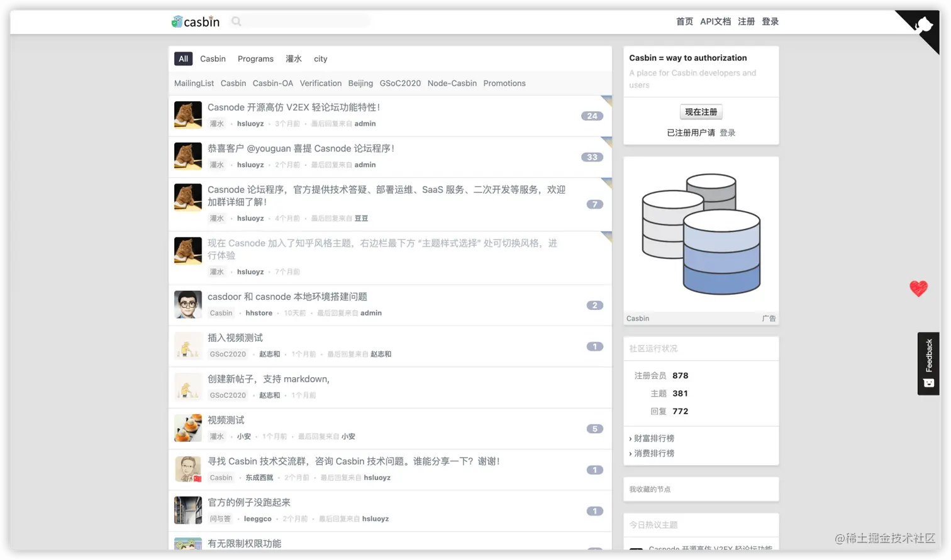Click avatar of the '插入视频测试' post
The image size is (951, 560).
(188, 346)
